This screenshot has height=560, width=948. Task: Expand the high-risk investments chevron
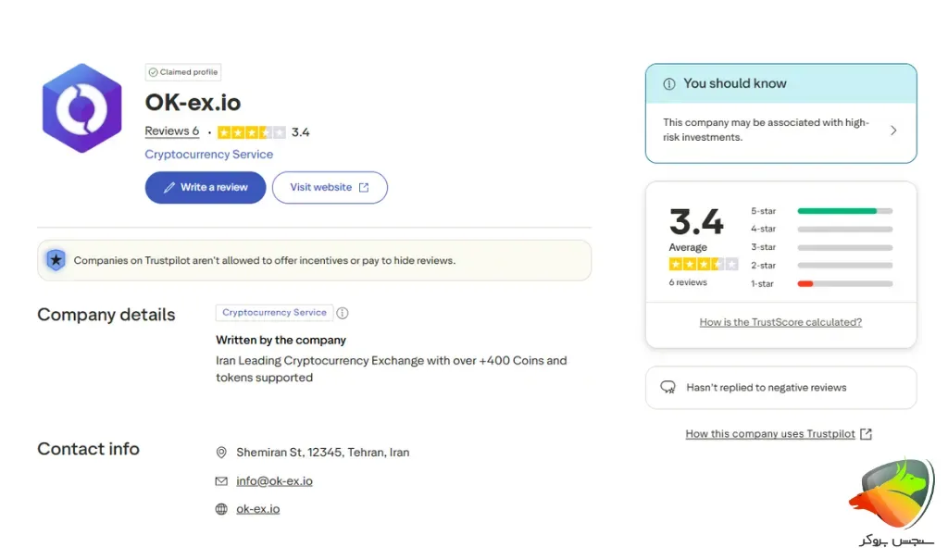click(x=893, y=131)
